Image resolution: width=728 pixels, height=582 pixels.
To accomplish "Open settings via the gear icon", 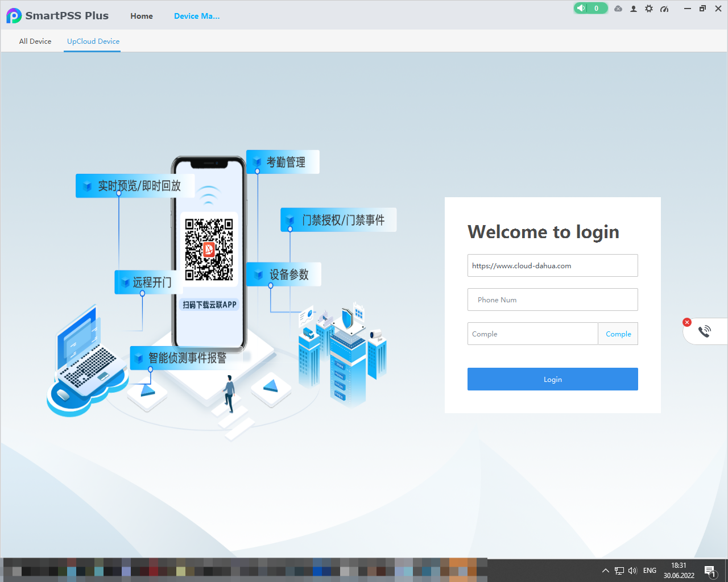I will pos(649,9).
